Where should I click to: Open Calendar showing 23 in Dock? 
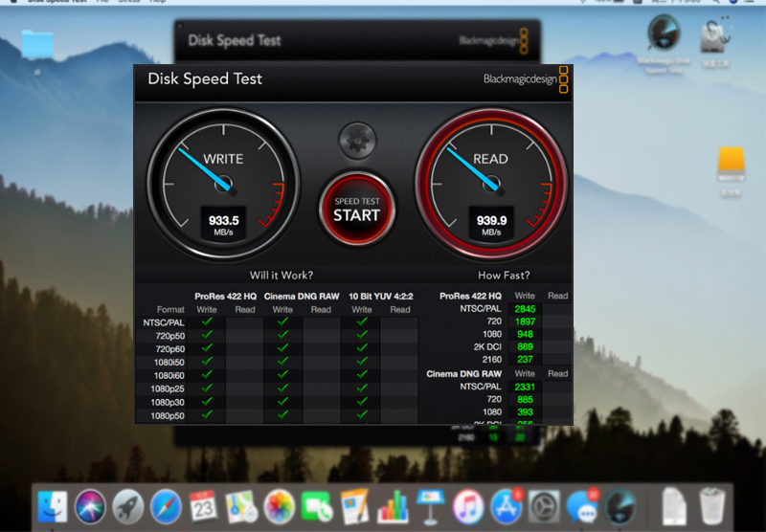click(x=203, y=506)
